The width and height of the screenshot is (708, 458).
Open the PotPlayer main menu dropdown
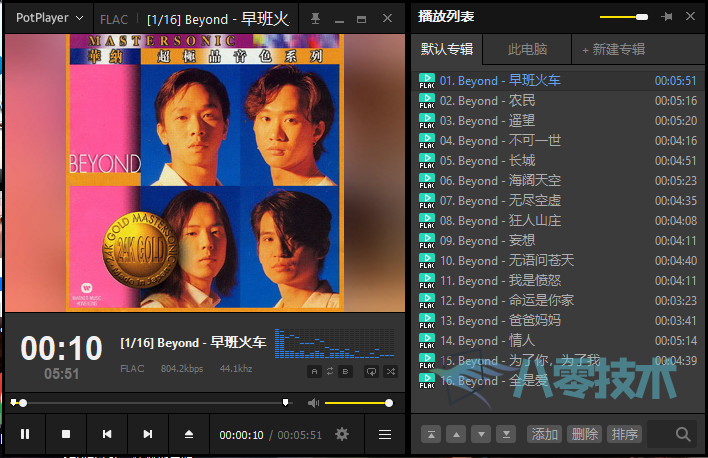[x=49, y=18]
